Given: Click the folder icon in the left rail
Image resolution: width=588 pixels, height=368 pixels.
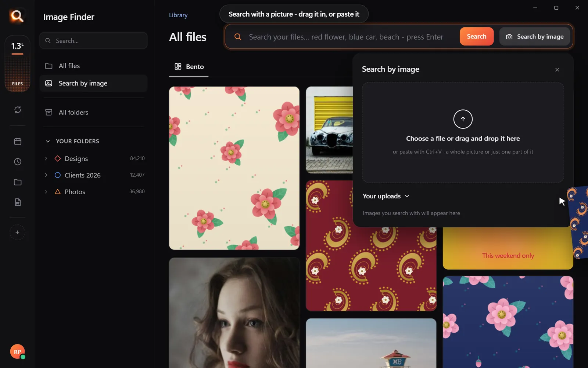Looking at the screenshot, I should tap(17, 182).
